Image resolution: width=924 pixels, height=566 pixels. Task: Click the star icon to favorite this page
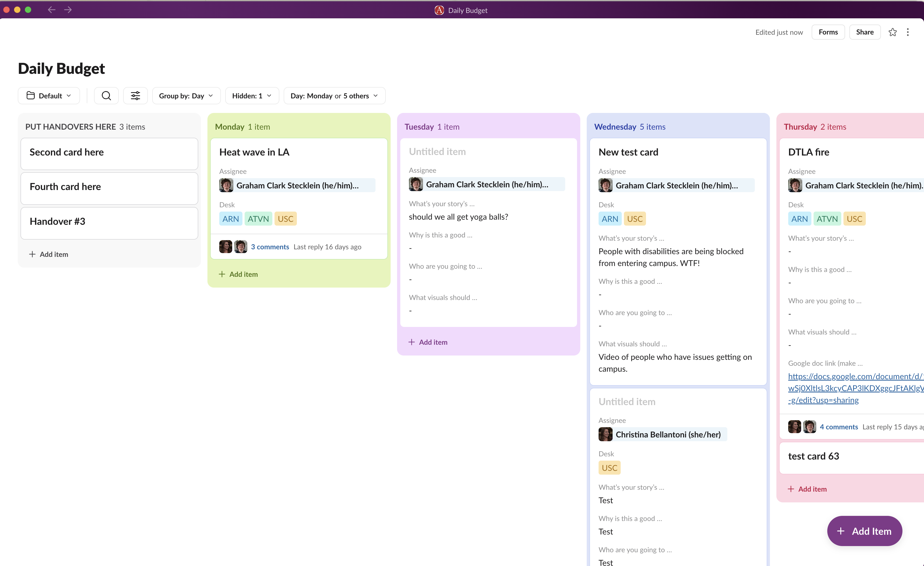(892, 32)
